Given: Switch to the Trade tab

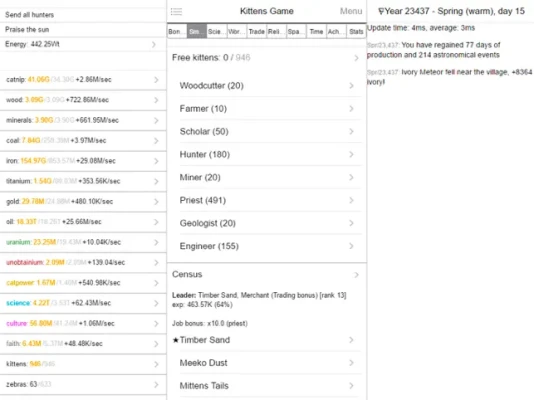Looking at the screenshot, I should pyautogui.click(x=257, y=32).
